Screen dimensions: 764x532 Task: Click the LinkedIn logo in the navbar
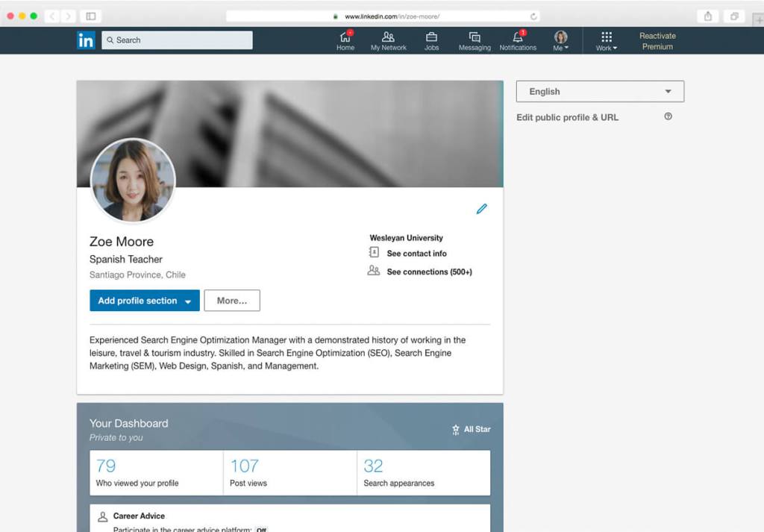click(86, 40)
